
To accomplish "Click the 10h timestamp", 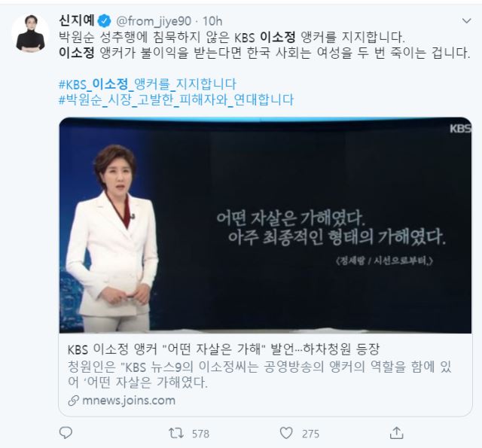I will click(x=212, y=21).
